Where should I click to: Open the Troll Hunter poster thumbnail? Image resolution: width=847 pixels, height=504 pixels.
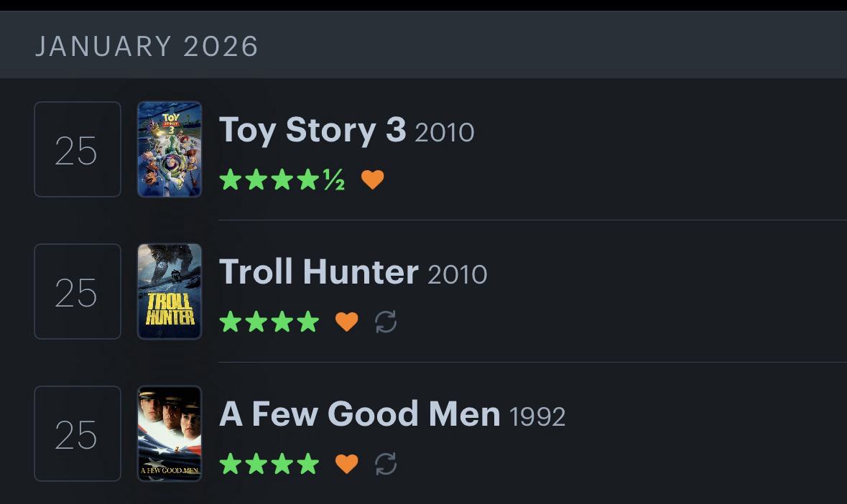[170, 291]
